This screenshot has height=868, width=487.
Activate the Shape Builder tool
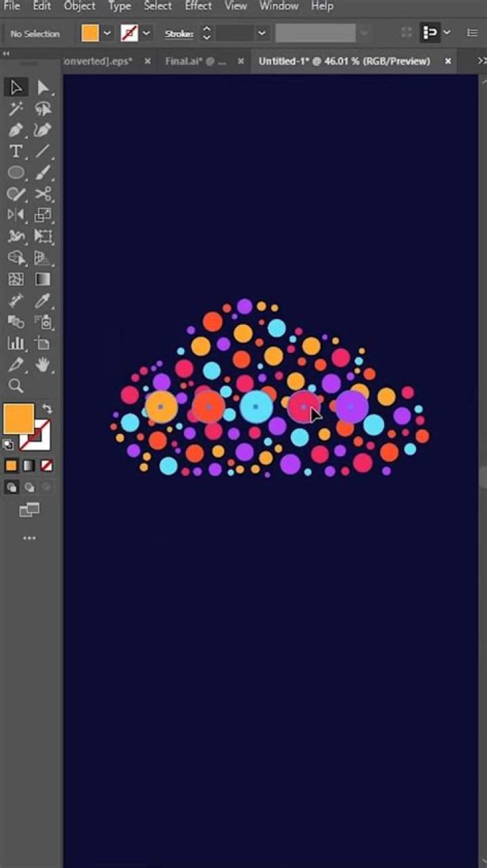pyautogui.click(x=16, y=258)
